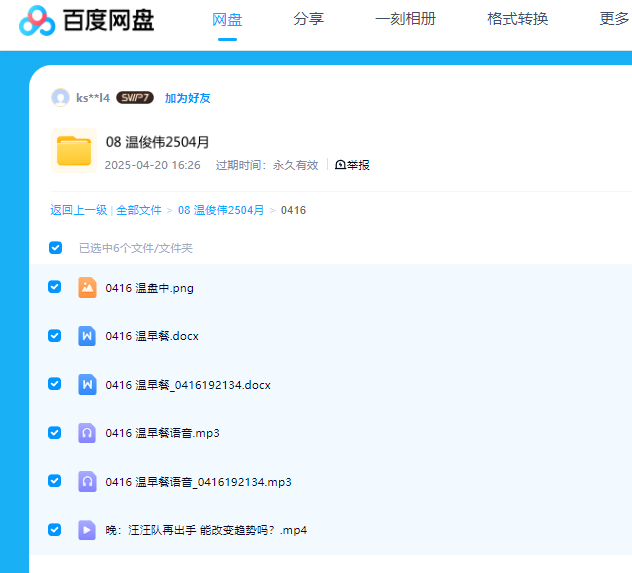Go back via 返回上一级 link
Image resolution: width=632 pixels, height=573 pixels.
[78, 210]
